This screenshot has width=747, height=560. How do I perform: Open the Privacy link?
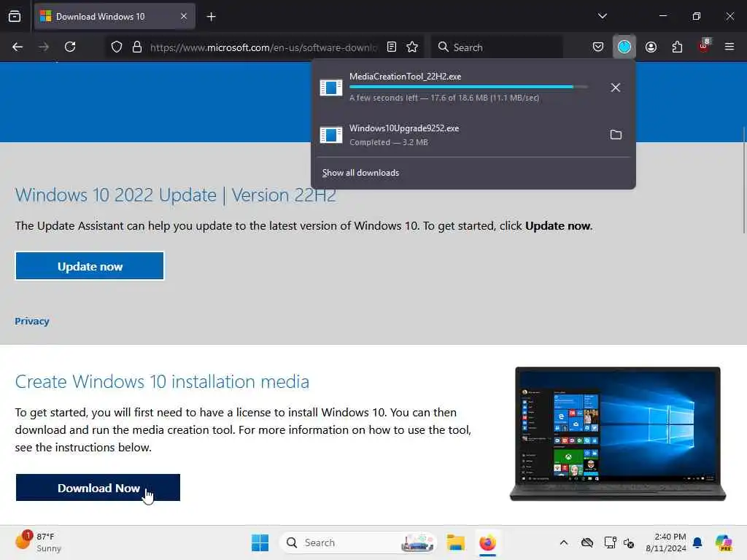coord(32,322)
